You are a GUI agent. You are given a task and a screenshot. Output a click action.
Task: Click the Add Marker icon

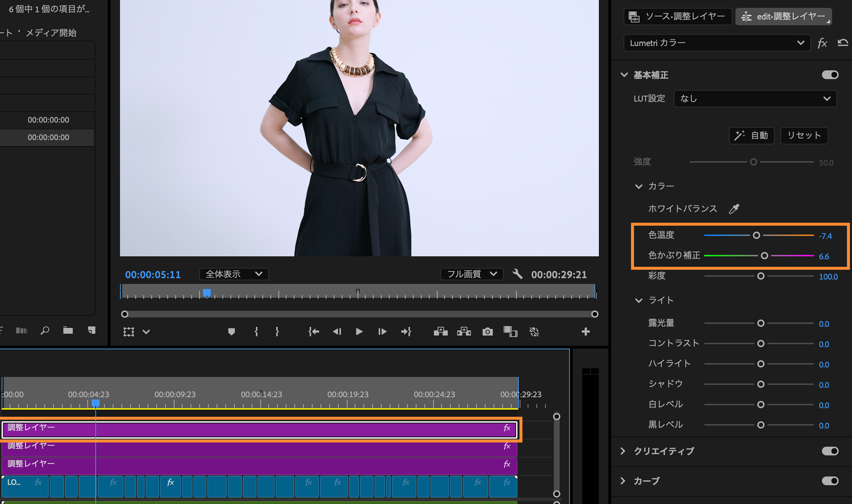pyautogui.click(x=231, y=332)
